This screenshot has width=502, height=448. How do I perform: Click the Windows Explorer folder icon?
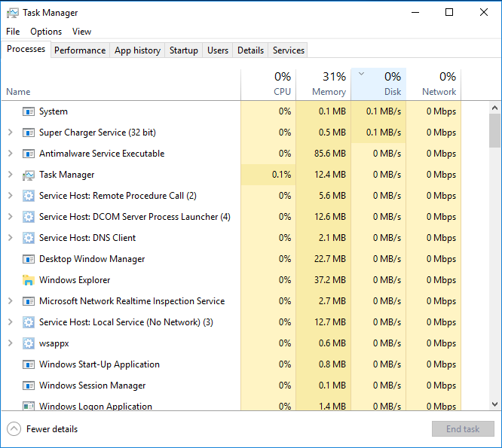pos(29,280)
